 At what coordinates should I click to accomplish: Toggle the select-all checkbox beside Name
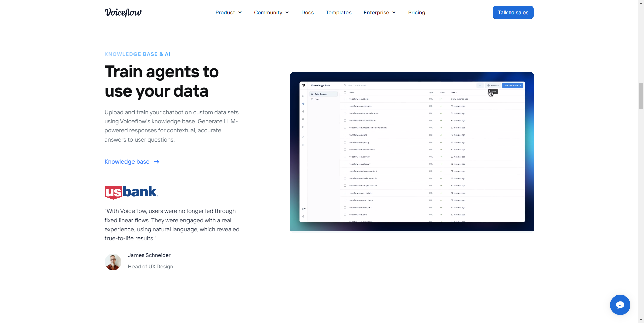coord(345,92)
